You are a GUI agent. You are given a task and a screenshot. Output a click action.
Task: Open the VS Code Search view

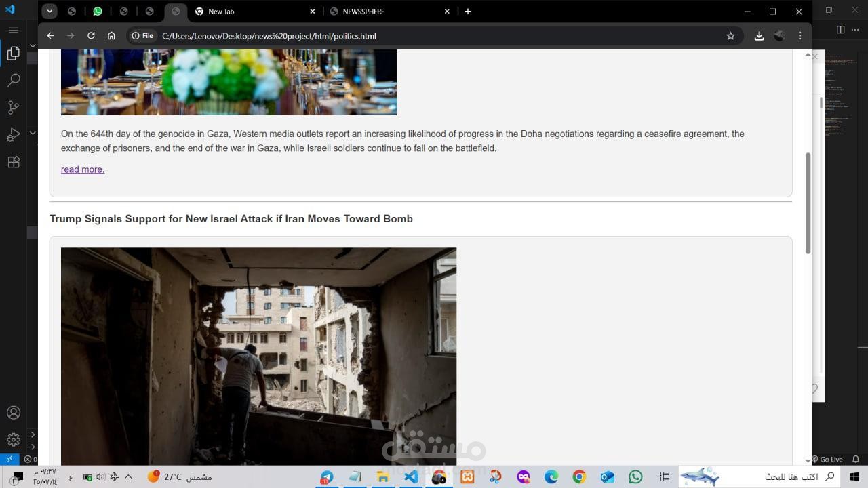point(14,81)
